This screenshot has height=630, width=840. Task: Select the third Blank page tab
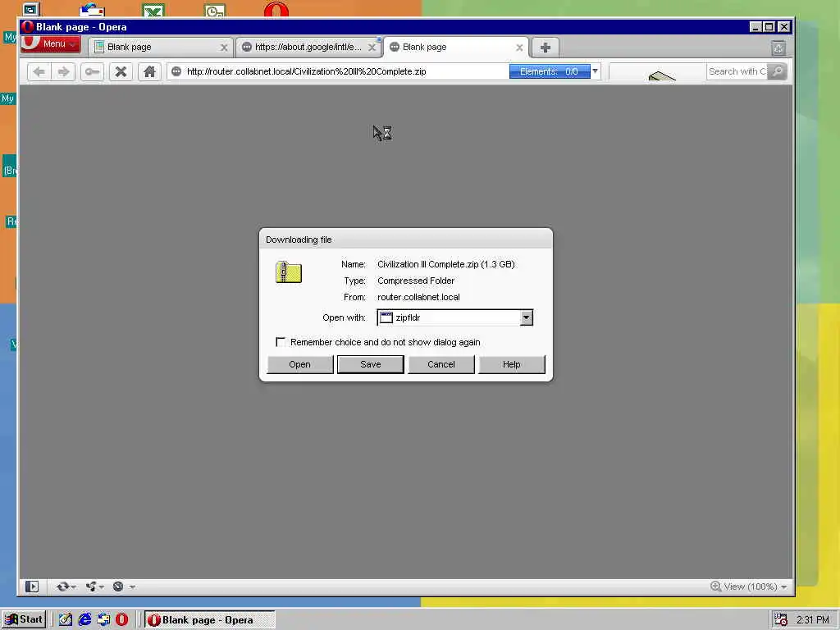(455, 47)
